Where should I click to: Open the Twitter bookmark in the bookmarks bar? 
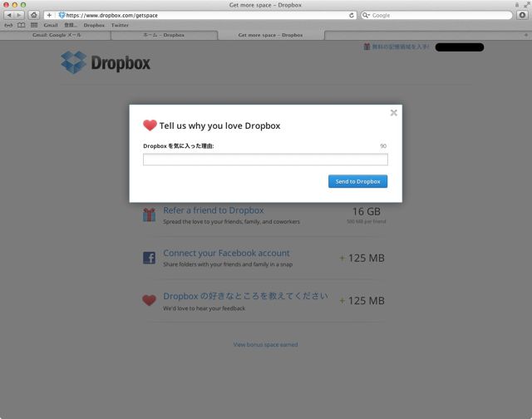(x=120, y=25)
